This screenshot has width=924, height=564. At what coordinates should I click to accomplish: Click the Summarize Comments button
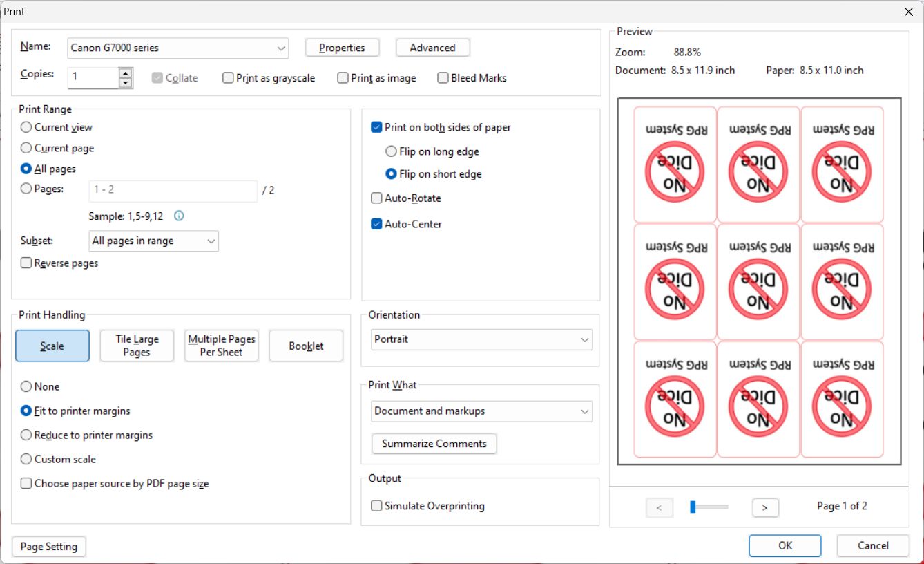434,444
